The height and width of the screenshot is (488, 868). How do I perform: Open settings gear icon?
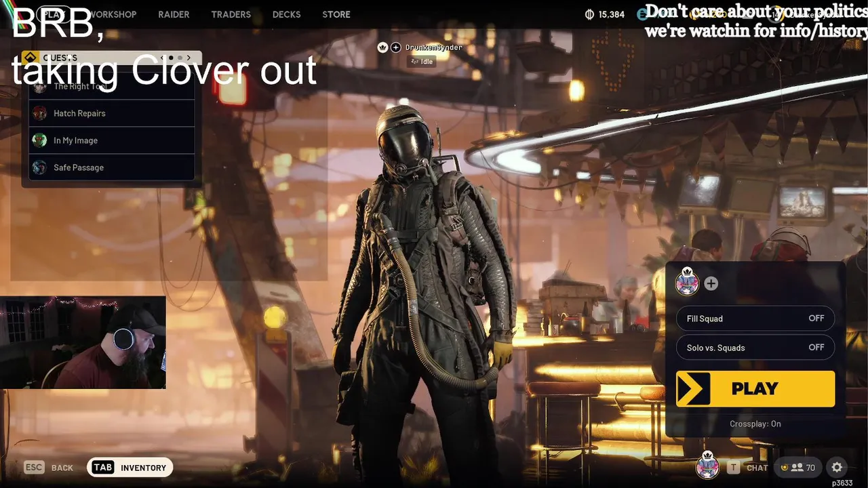click(837, 468)
